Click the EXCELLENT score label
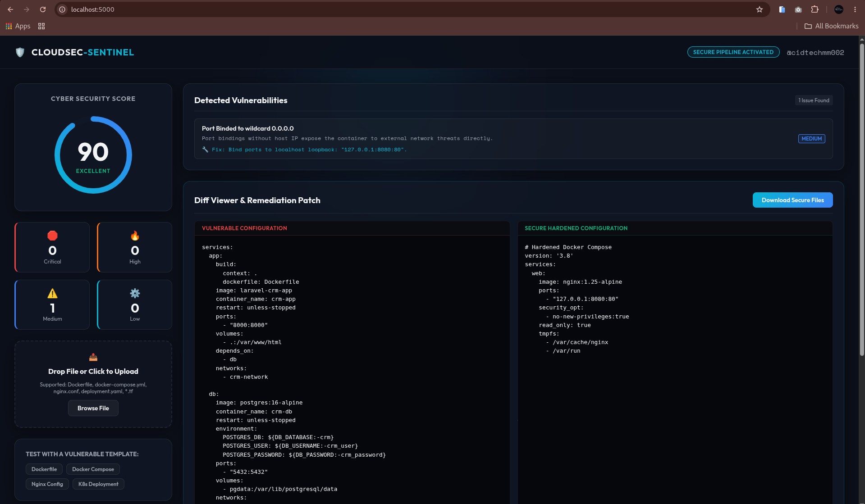Image resolution: width=865 pixels, height=504 pixels. tap(93, 171)
